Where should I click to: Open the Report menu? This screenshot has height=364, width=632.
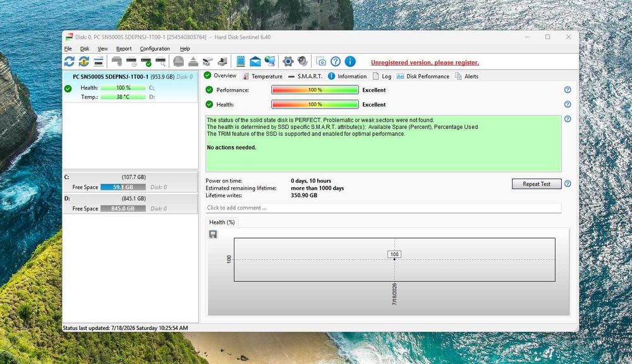[x=124, y=49]
